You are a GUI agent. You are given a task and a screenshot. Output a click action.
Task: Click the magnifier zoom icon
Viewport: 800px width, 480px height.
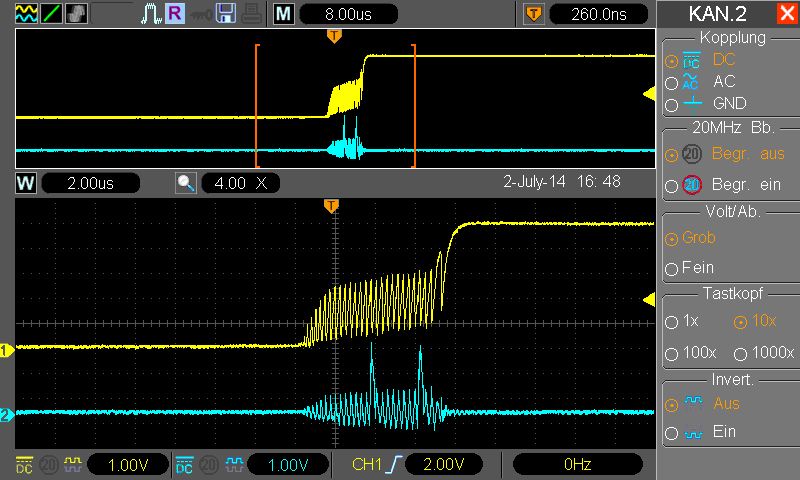(186, 183)
